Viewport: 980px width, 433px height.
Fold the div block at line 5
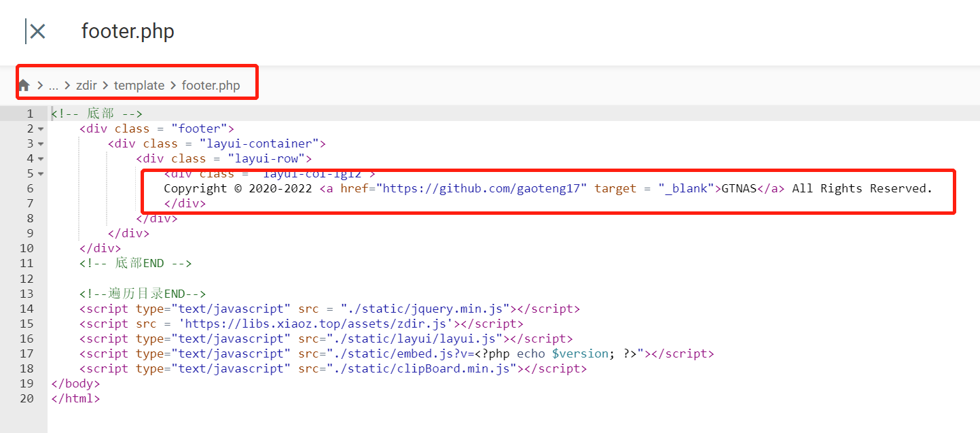click(x=41, y=174)
